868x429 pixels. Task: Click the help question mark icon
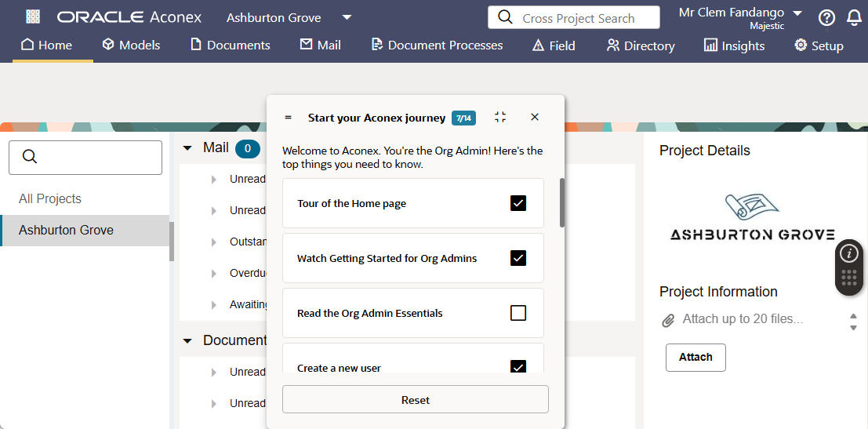click(826, 18)
